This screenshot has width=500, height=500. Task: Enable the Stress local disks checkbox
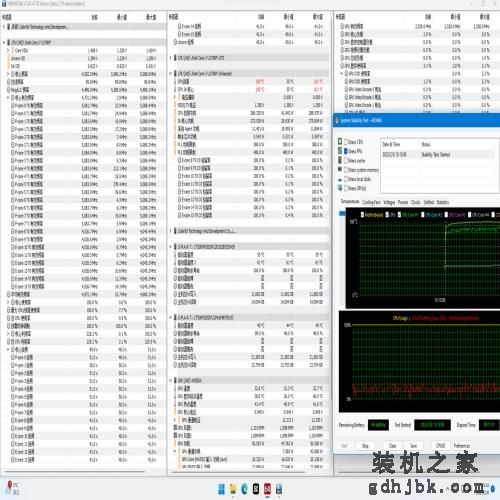[346, 179]
